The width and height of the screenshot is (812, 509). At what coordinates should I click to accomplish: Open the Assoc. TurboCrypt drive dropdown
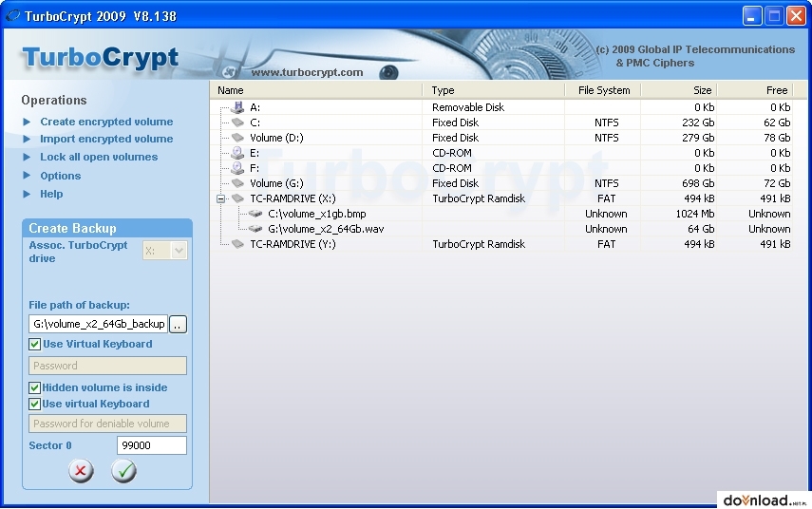coord(179,251)
